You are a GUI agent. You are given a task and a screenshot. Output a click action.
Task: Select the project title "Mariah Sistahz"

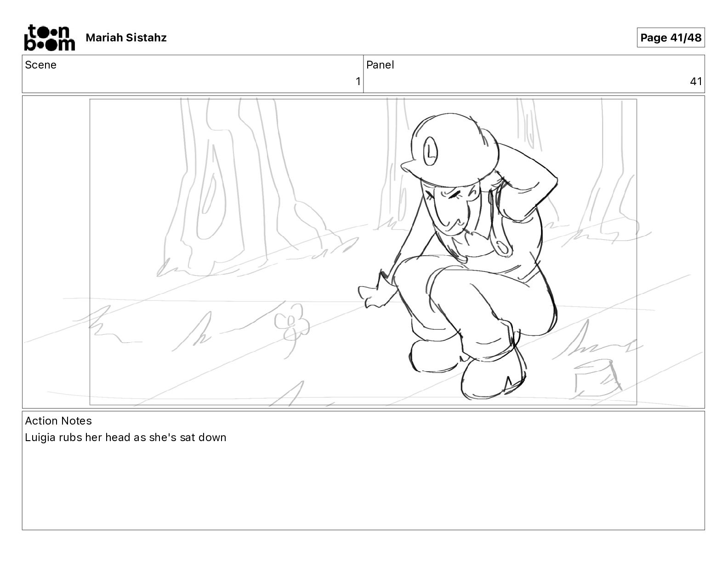[x=126, y=38]
